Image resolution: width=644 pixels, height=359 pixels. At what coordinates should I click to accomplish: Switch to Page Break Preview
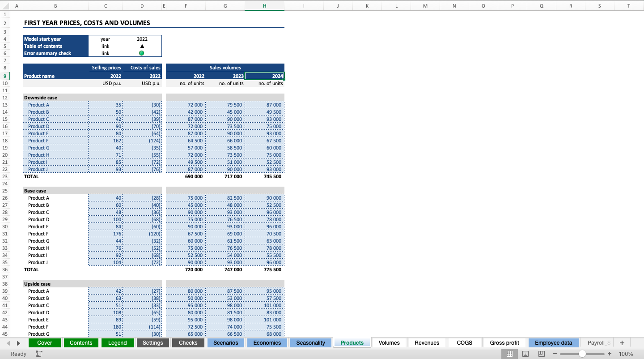[542, 354]
